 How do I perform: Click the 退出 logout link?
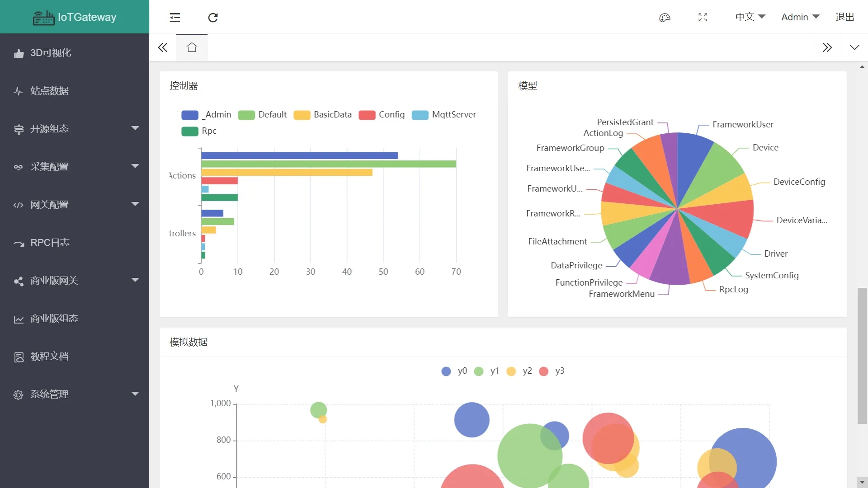pos(844,17)
